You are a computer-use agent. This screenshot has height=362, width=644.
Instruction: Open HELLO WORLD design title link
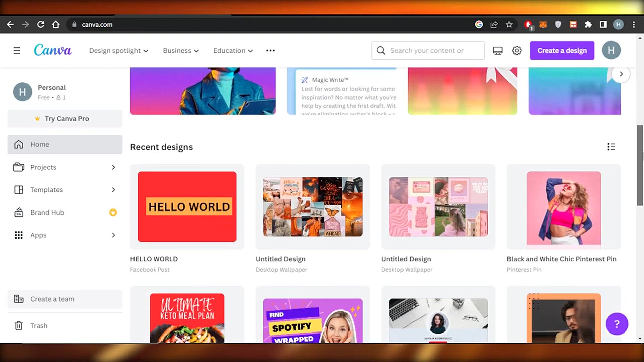coord(154,259)
